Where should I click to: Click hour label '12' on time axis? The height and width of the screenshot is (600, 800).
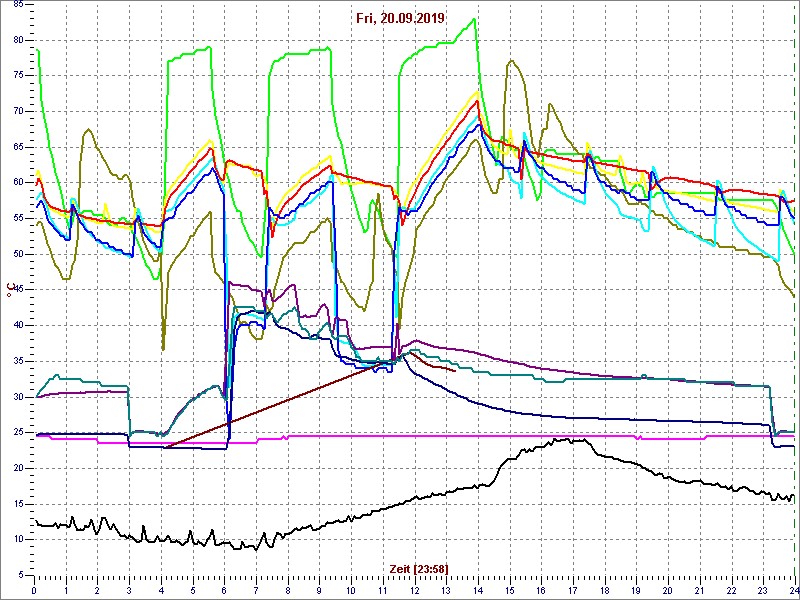pos(414,591)
